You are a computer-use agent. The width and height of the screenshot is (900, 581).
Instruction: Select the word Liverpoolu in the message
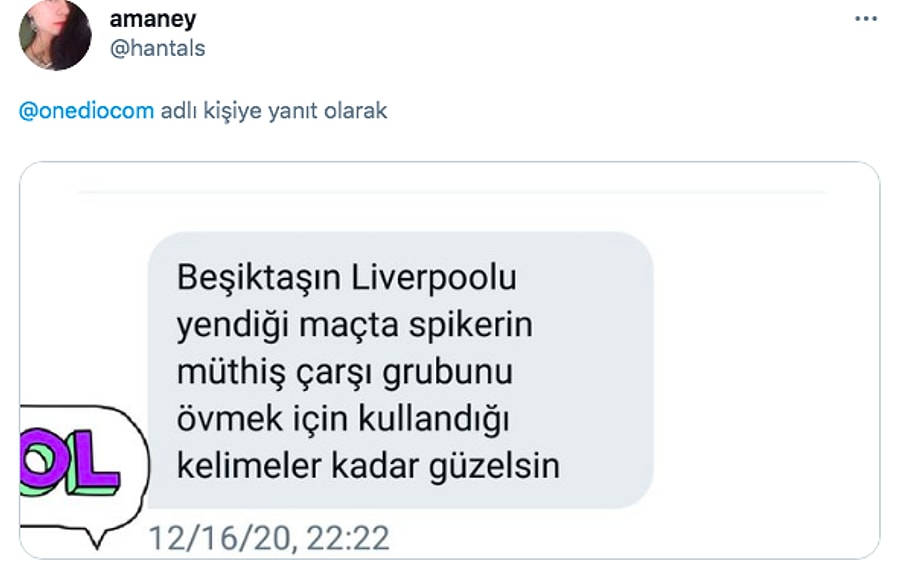[433, 278]
